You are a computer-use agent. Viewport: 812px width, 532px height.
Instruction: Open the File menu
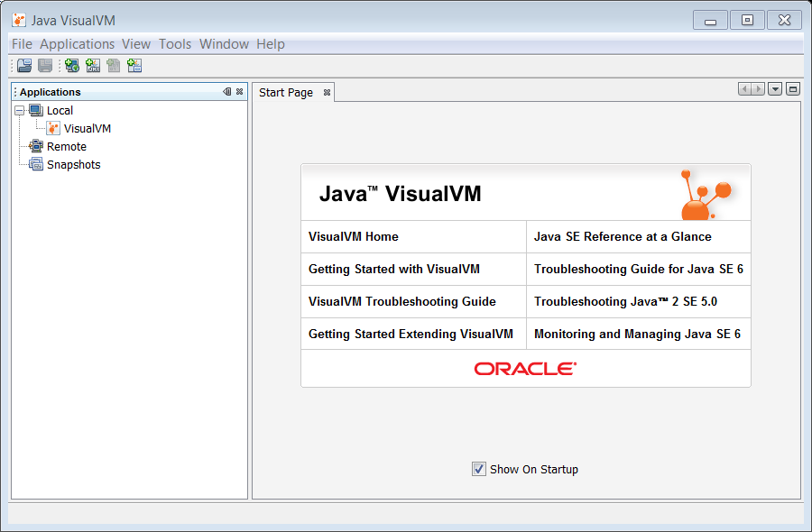(x=22, y=44)
